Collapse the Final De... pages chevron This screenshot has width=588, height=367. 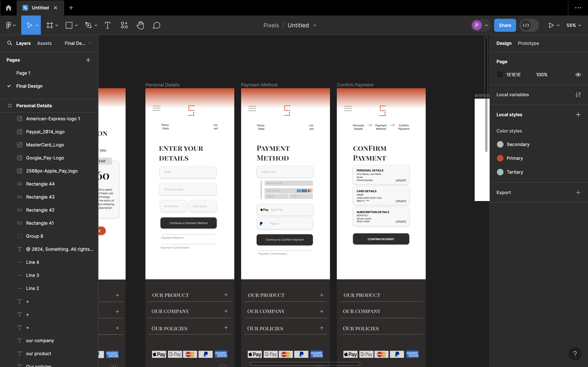[90, 43]
